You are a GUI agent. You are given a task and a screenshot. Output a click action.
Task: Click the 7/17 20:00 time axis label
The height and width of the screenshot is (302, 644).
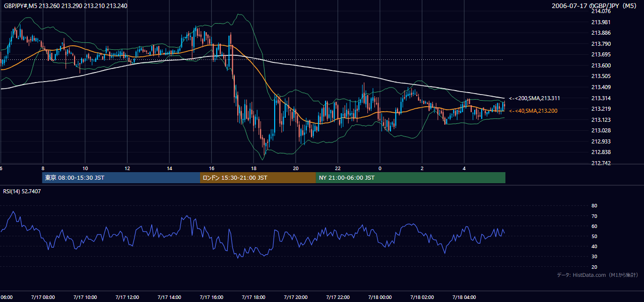296,297
